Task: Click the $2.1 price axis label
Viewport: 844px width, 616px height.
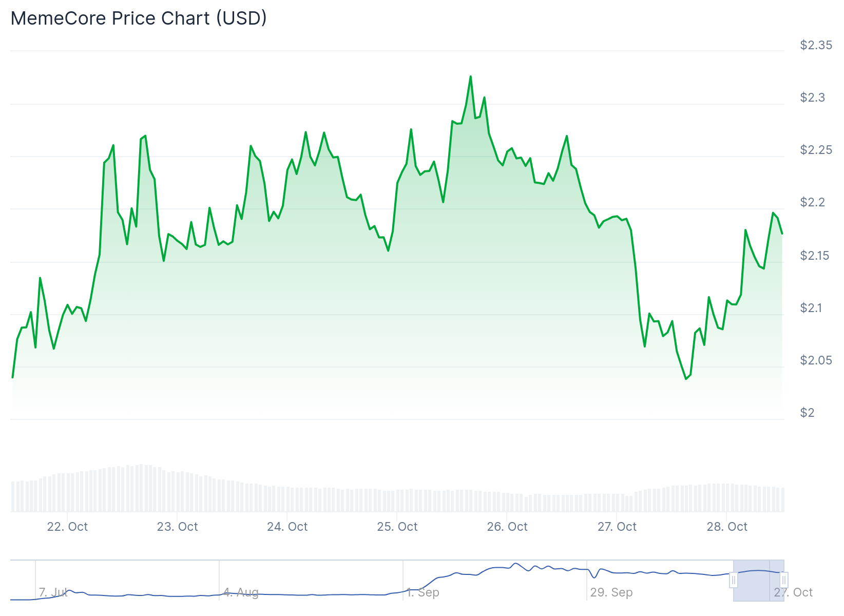Action: (x=812, y=308)
